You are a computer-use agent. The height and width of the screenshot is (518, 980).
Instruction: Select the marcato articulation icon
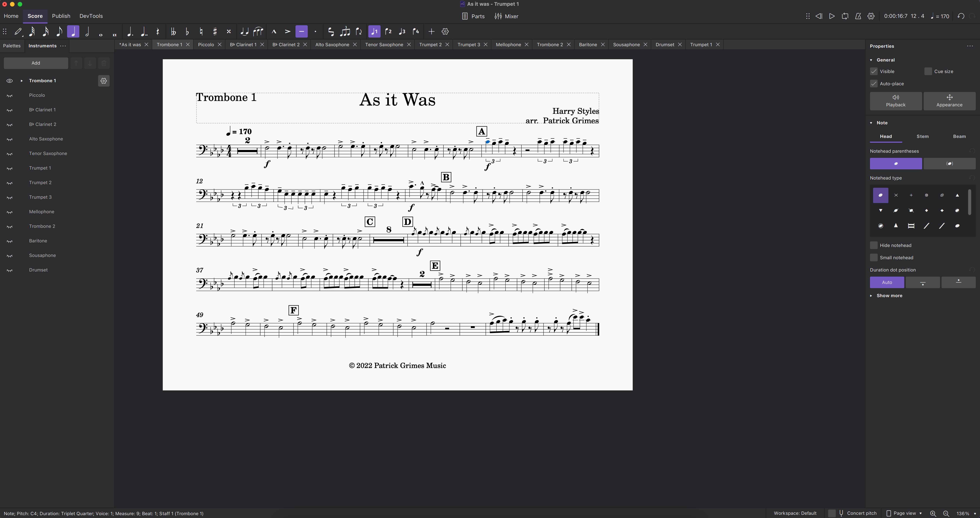[274, 32]
